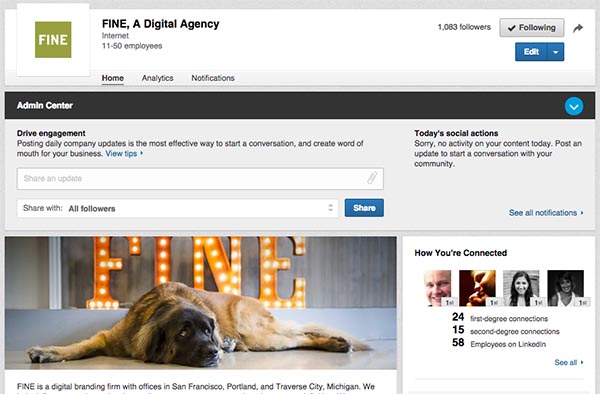Click the Drive engagement heading
Screen dimensions: 600x394
point(51,133)
